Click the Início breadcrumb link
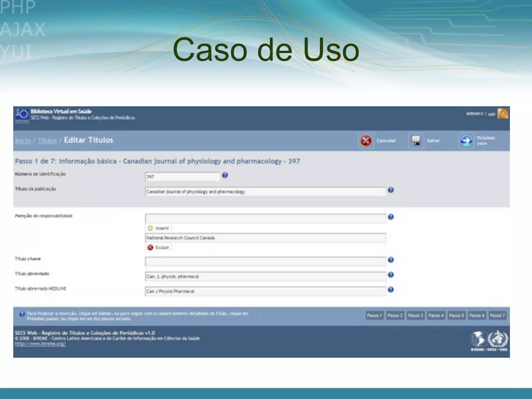Image resolution: width=532 pixels, height=399 pixels. click(x=23, y=141)
